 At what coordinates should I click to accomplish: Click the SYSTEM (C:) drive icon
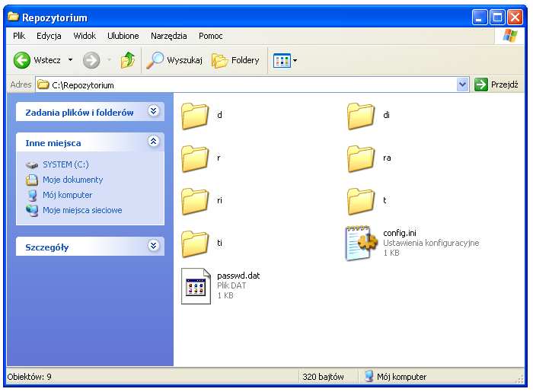click(32, 165)
